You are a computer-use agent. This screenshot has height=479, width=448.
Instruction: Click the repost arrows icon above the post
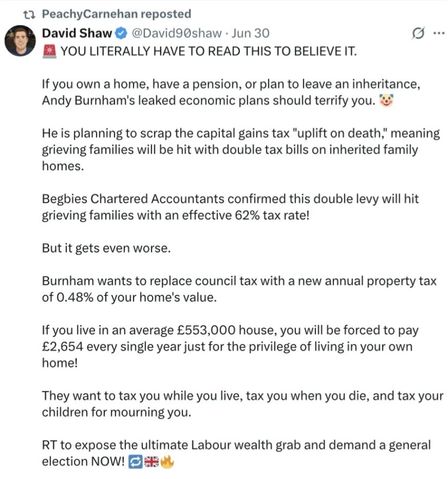click(30, 14)
